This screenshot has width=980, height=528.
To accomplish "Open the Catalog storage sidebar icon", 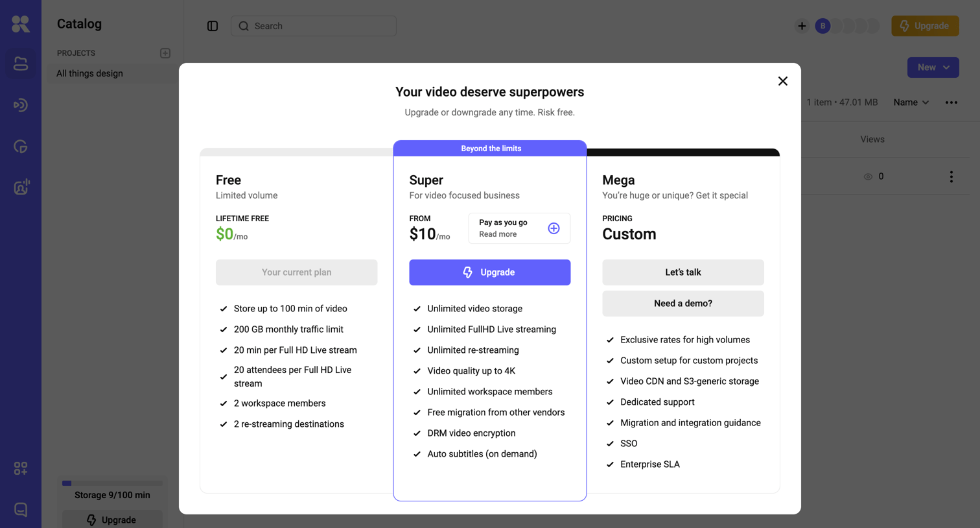I will coord(21,64).
